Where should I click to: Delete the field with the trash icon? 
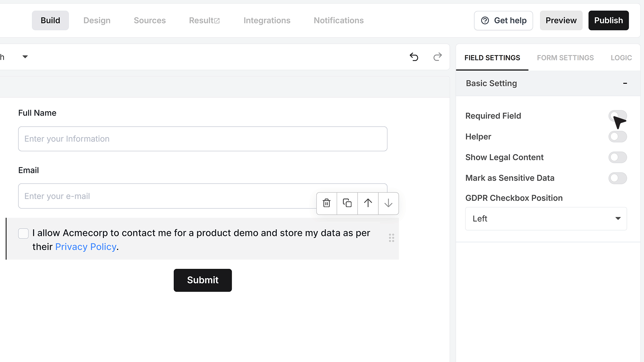326,203
